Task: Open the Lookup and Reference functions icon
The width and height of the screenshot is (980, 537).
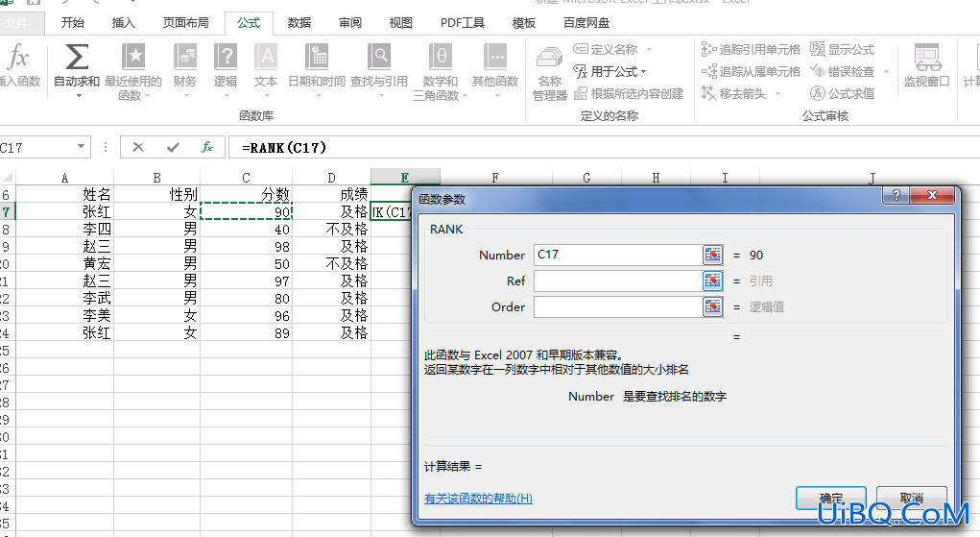Action: pos(379,57)
